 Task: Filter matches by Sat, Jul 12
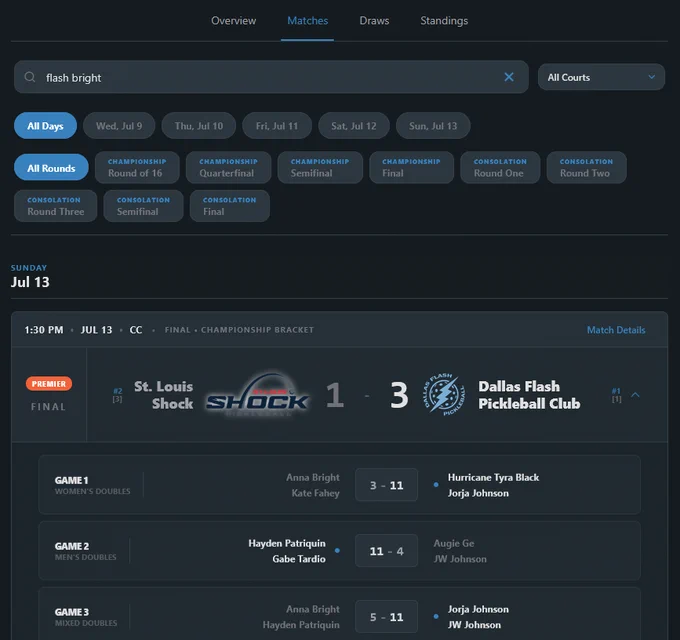pyautogui.click(x=354, y=126)
